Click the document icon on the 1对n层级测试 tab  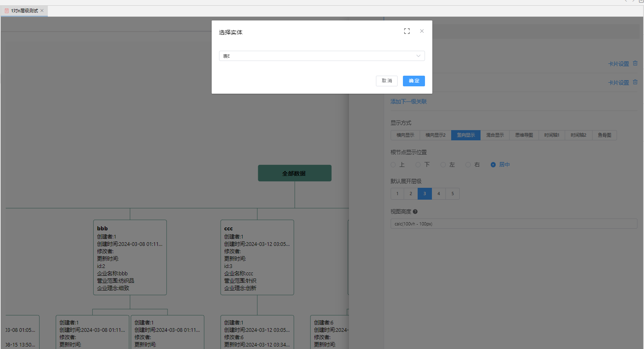7,11
